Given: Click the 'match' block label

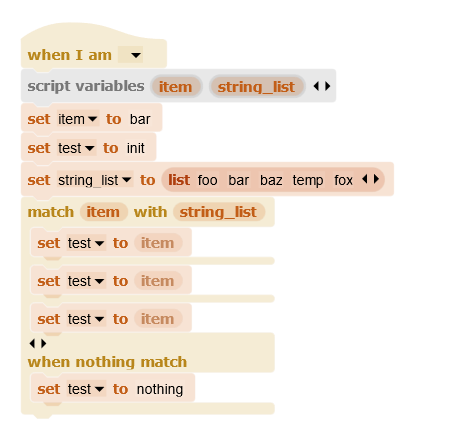Looking at the screenshot, I should [x=51, y=212].
